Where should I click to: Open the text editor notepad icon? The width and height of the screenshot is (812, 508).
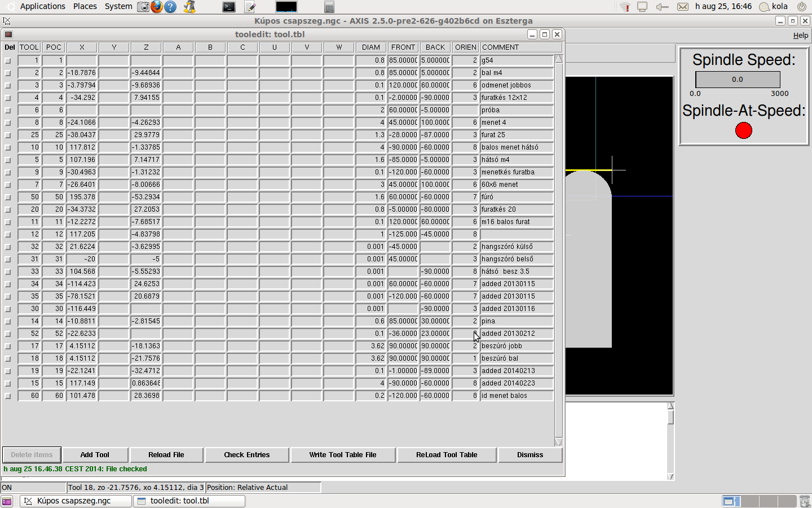click(x=250, y=7)
